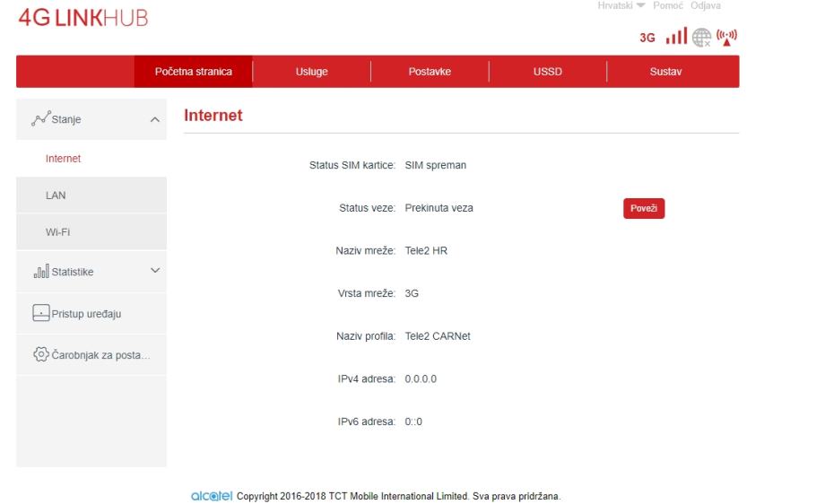Open the Početna stranica tab
This screenshot has width=825, height=504.
pyautogui.click(x=193, y=72)
